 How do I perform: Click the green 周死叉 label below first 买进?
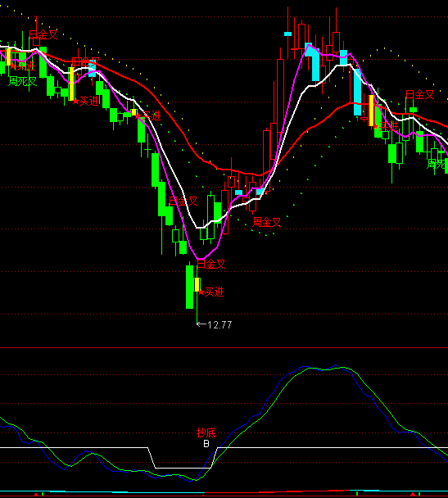coord(23,81)
